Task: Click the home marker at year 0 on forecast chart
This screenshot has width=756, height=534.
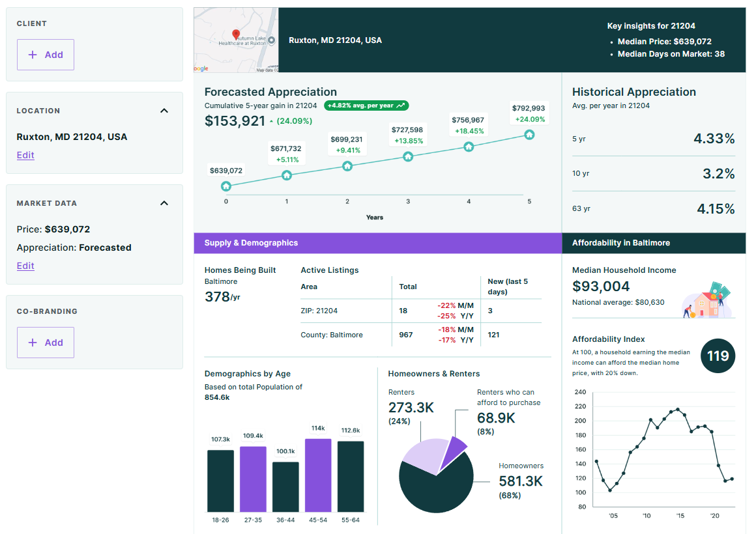Action: click(x=225, y=186)
